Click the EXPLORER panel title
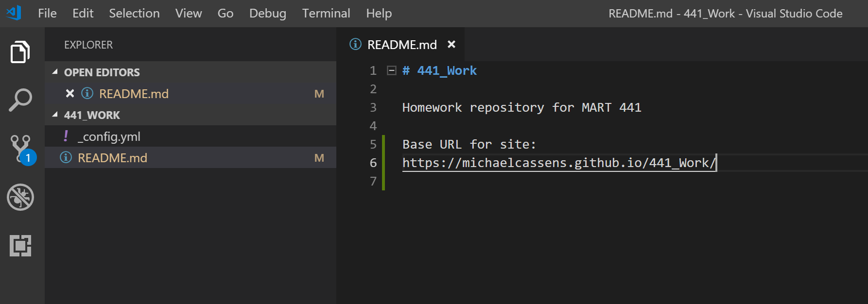 [x=88, y=45]
